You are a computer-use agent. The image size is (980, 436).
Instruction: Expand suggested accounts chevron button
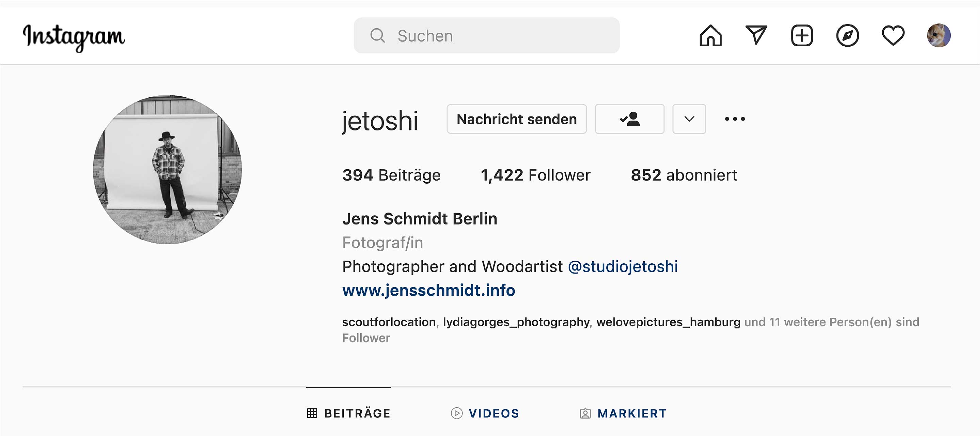pyautogui.click(x=689, y=119)
